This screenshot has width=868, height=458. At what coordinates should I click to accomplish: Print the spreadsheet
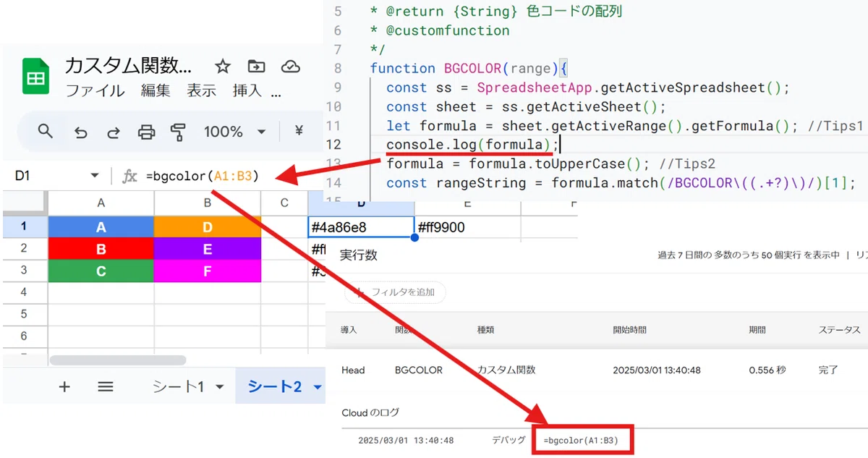[147, 132]
